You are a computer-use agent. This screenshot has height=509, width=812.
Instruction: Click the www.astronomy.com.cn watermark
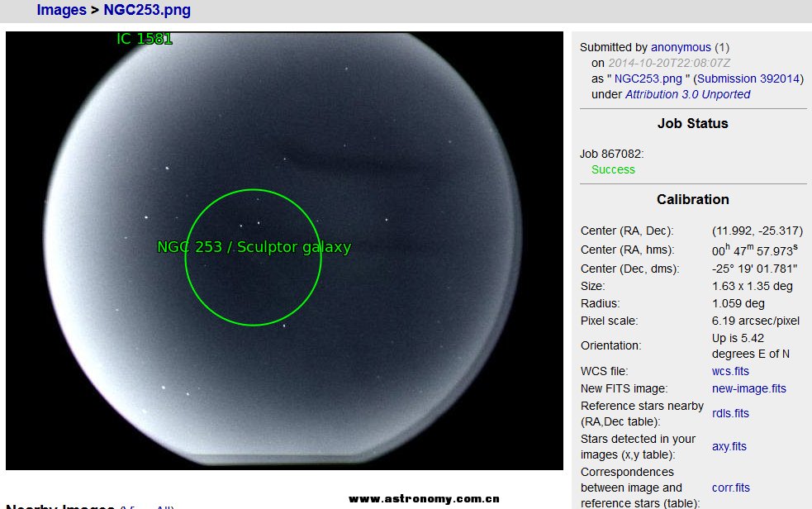click(424, 499)
